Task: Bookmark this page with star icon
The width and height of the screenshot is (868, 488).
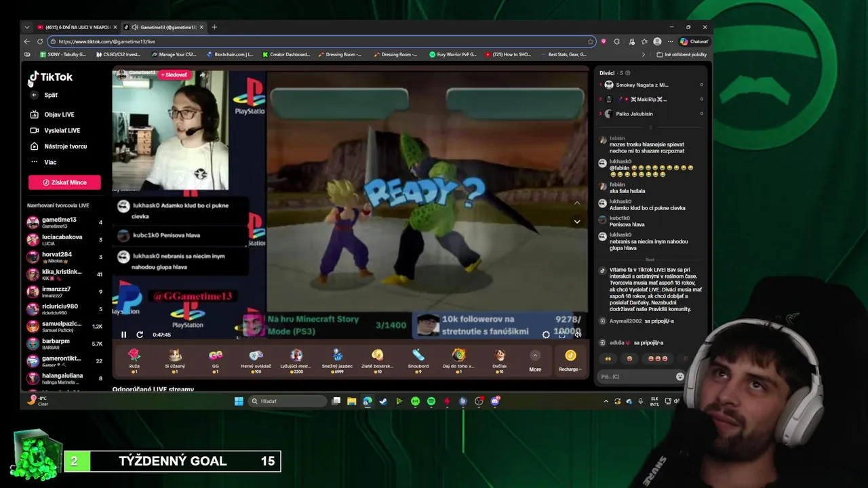Action: pyautogui.click(x=590, y=41)
